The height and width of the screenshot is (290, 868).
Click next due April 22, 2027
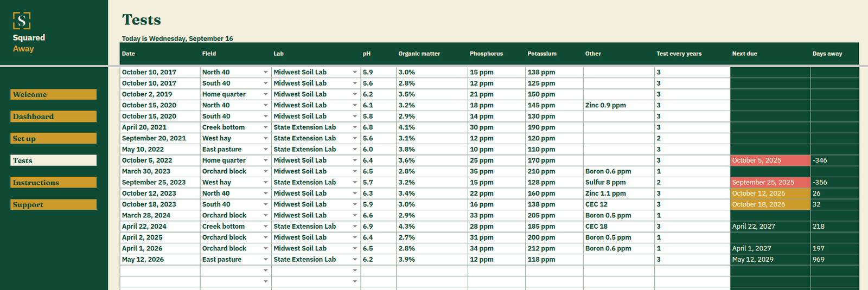pyautogui.click(x=770, y=227)
